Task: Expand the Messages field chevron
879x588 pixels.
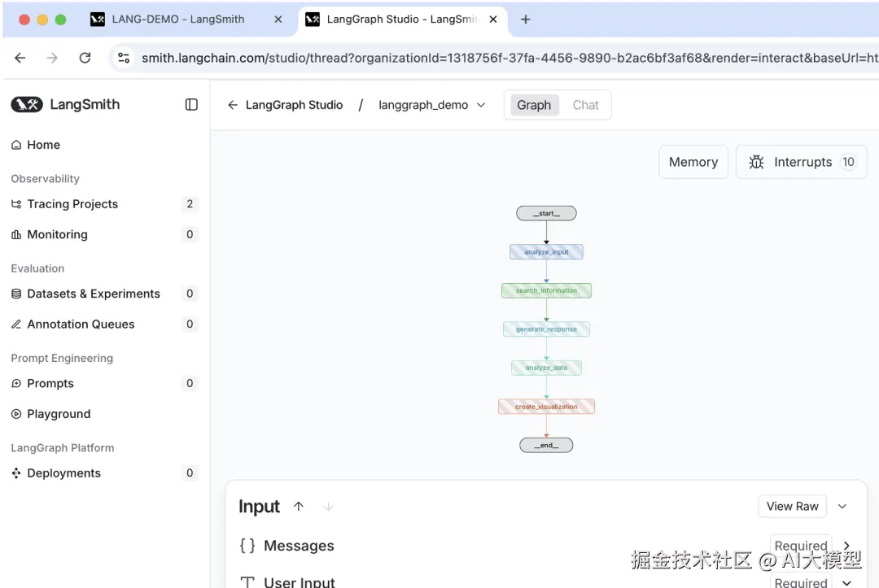Action: pyautogui.click(x=846, y=545)
